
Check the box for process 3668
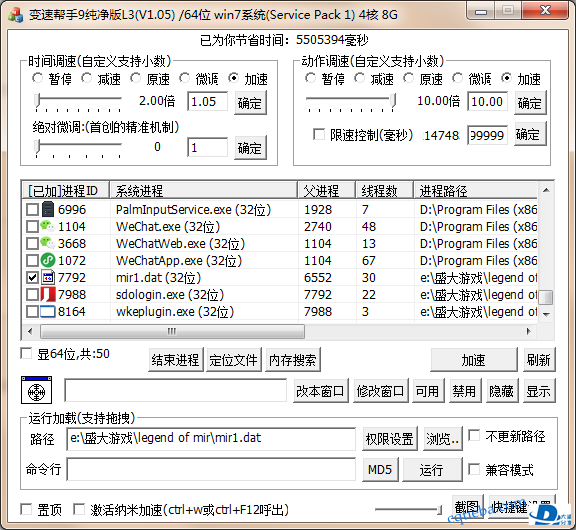click(x=32, y=244)
